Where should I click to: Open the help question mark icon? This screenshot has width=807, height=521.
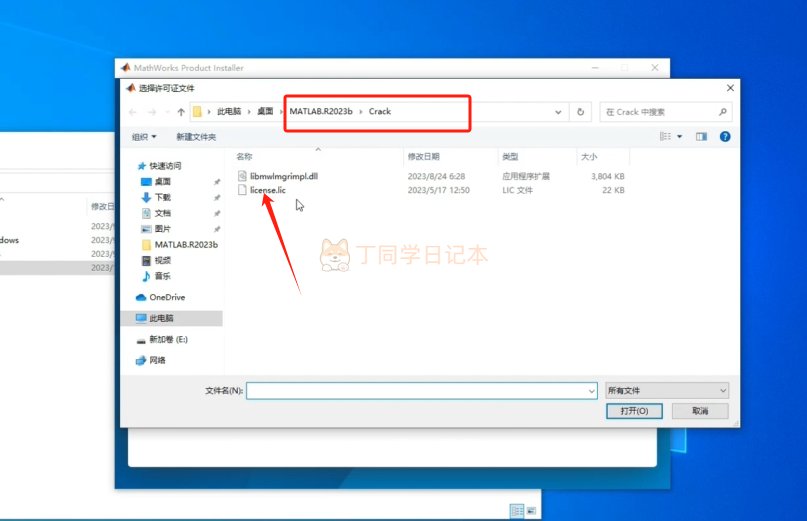(x=725, y=136)
